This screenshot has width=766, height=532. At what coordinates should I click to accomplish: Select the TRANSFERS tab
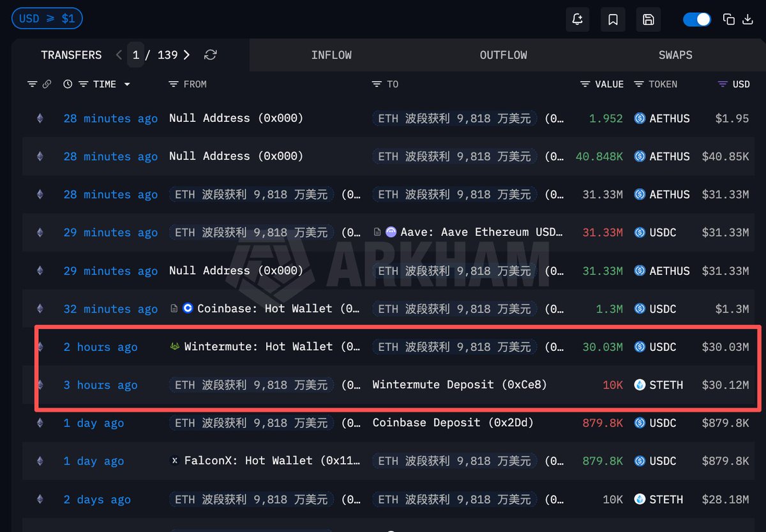tap(71, 55)
